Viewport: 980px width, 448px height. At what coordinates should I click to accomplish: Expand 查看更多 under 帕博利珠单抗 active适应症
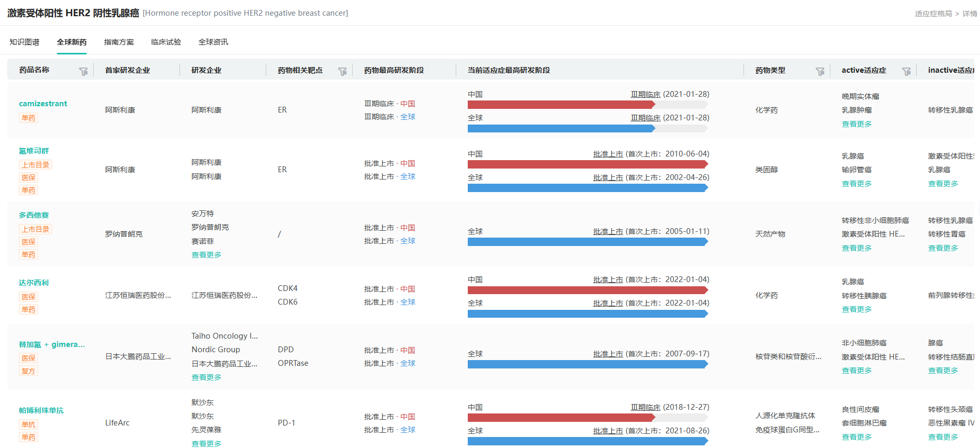(857, 437)
